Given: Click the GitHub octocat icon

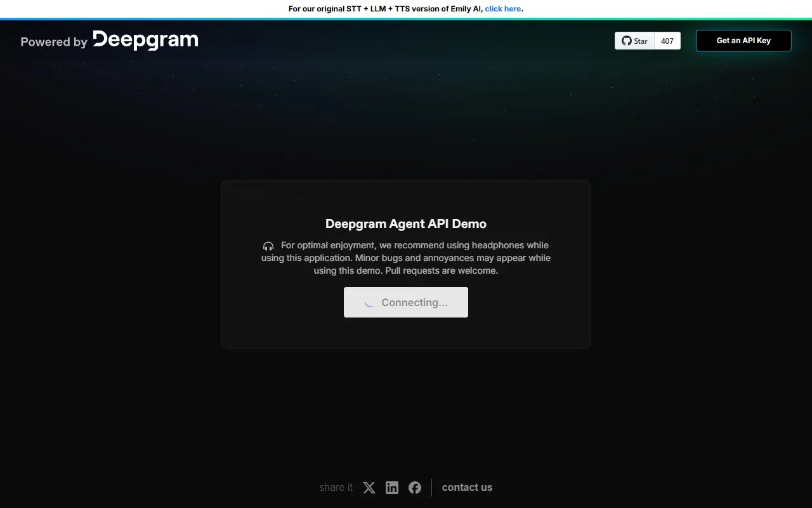Looking at the screenshot, I should [x=626, y=41].
